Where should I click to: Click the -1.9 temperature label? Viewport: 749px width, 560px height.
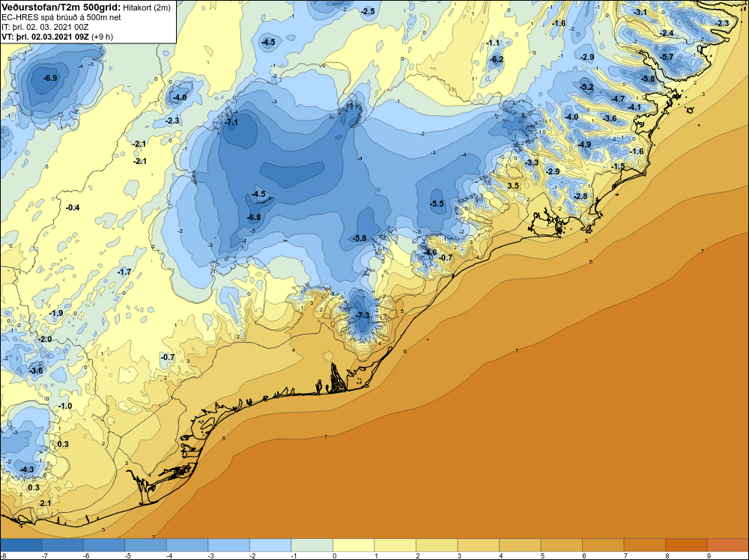(x=56, y=313)
